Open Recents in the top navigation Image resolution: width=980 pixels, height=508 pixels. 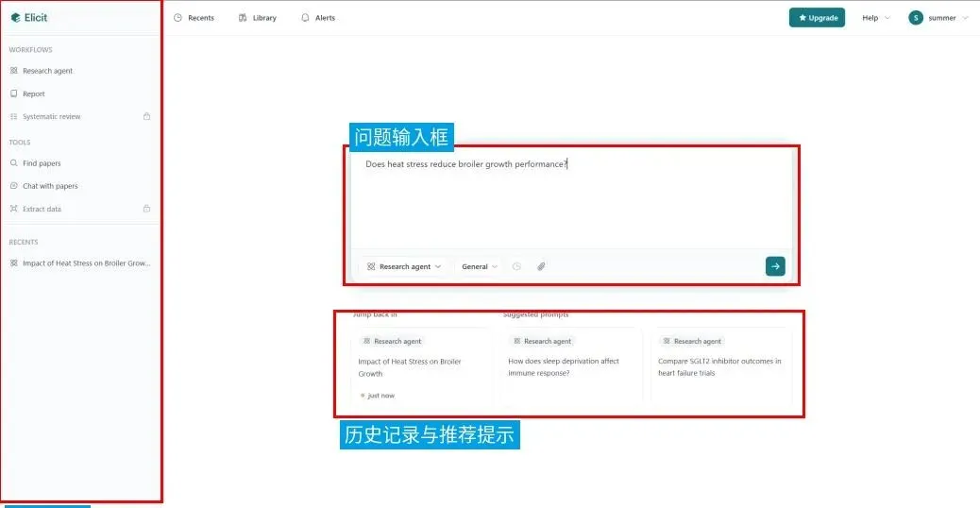[194, 18]
